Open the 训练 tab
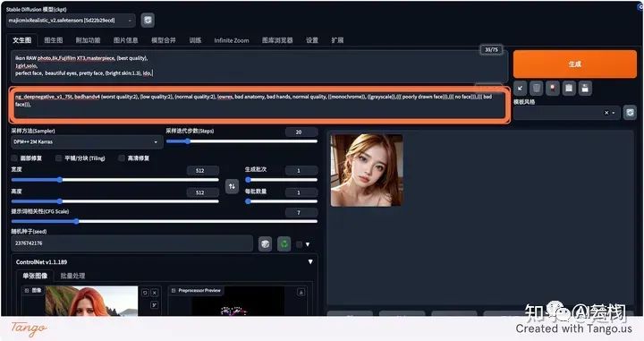This screenshot has width=644, height=341. point(196,40)
